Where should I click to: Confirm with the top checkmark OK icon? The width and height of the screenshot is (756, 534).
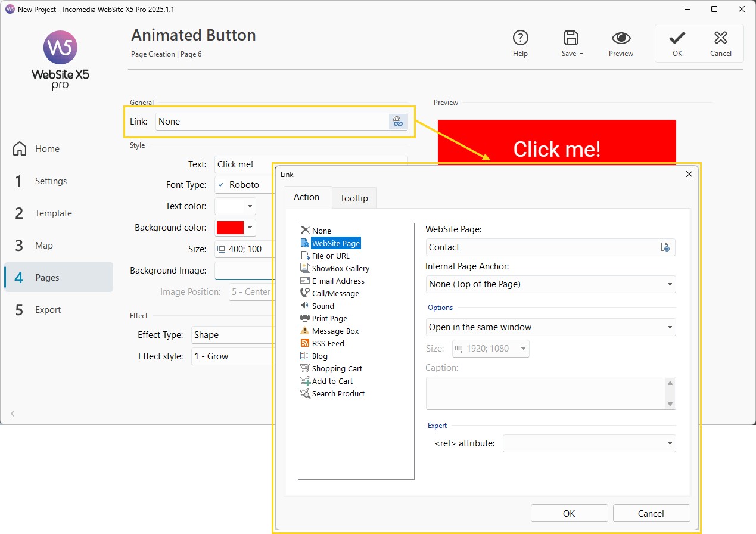coord(677,38)
